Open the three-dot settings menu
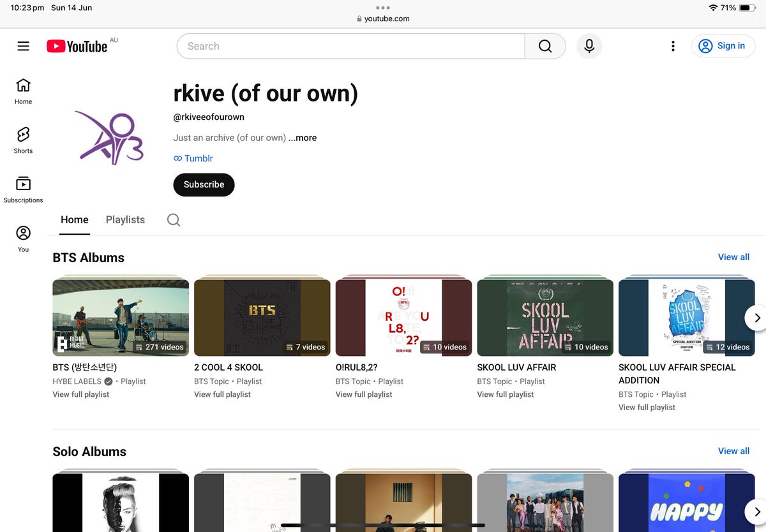This screenshot has width=766, height=532. pyautogui.click(x=673, y=46)
